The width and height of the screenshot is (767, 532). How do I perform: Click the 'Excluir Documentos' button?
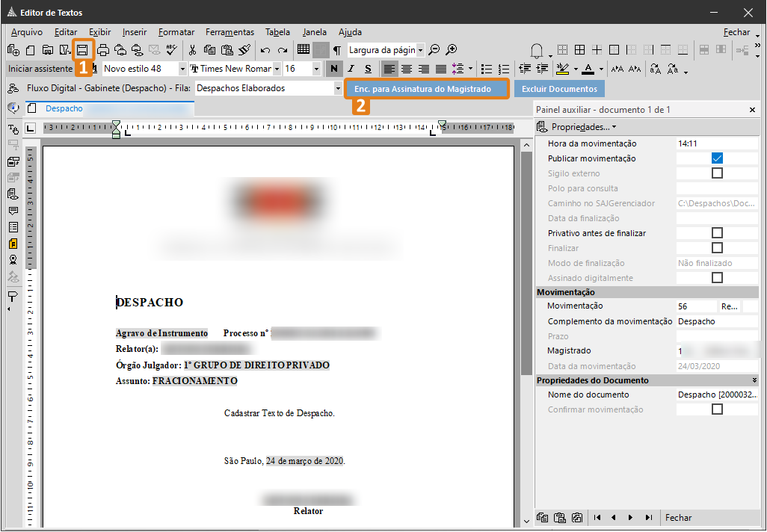point(559,89)
